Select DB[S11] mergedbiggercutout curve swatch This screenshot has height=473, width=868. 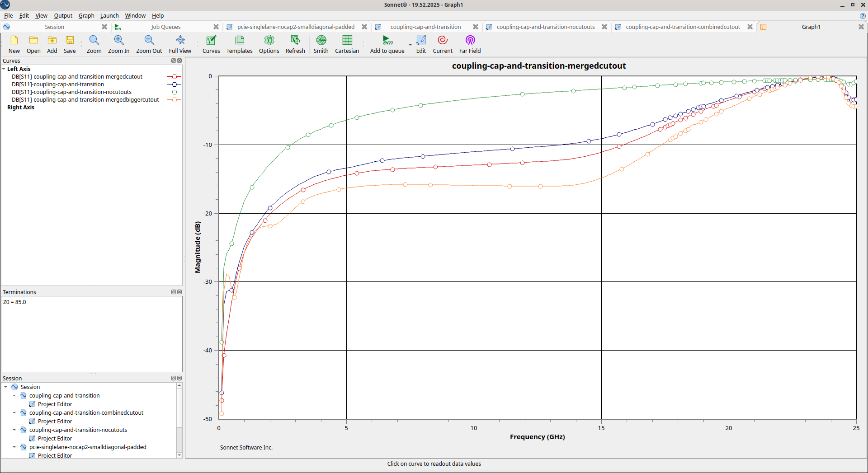174,100
